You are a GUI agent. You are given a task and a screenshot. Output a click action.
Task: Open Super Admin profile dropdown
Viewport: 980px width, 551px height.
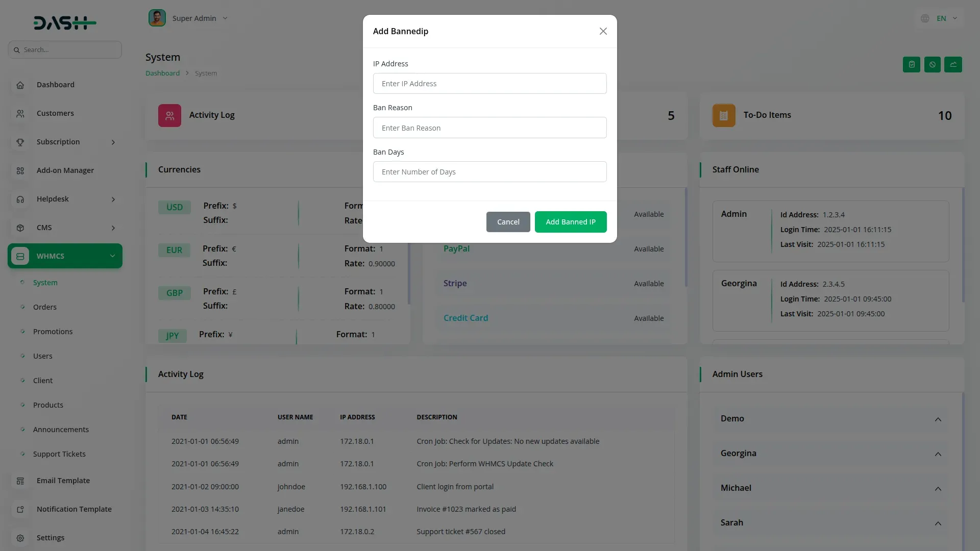click(194, 18)
